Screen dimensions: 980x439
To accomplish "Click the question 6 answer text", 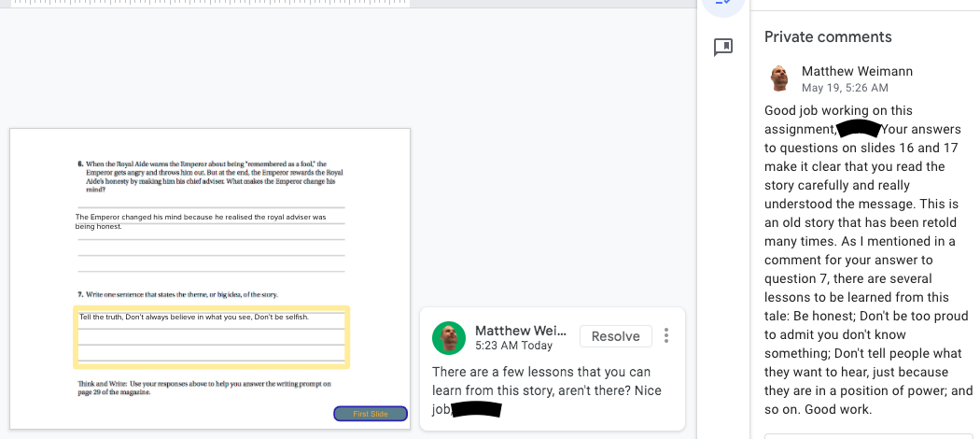I will pos(201,221).
